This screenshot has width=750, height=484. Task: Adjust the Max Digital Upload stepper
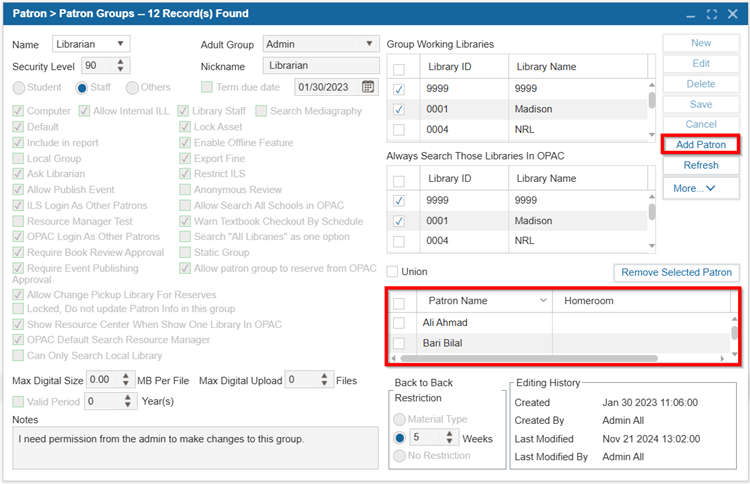coord(324,380)
